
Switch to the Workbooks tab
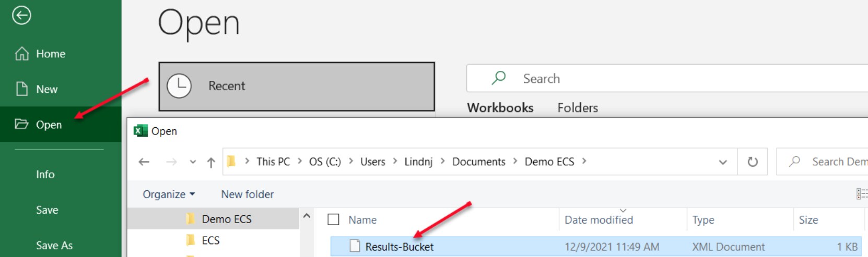(x=500, y=107)
